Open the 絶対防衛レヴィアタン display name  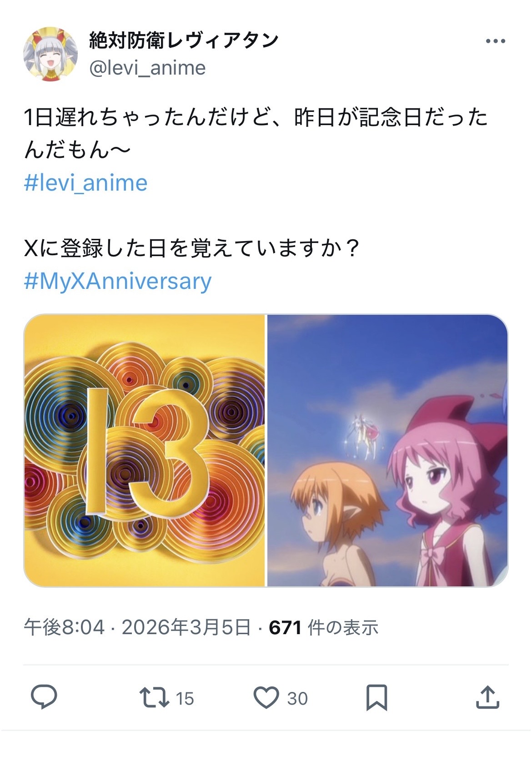[x=184, y=40]
